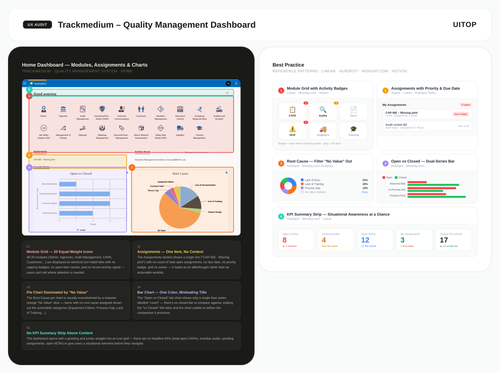This screenshot has height=373, width=500.
Task: Select the CAPA card with badge
Action: pyautogui.click(x=292, y=111)
